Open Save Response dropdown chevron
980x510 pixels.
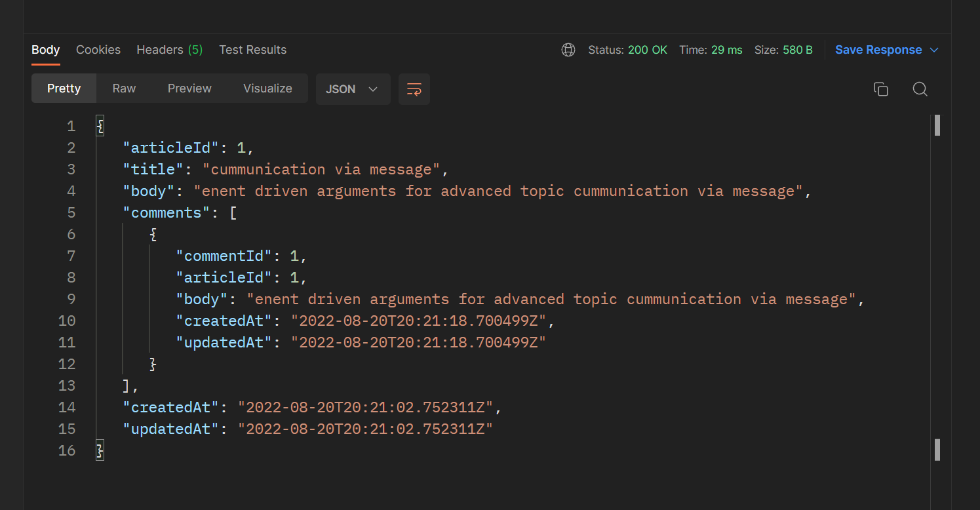click(x=935, y=50)
